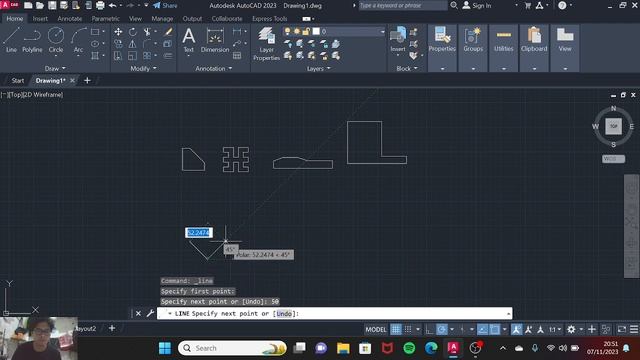Select the Polyline tool
The height and width of the screenshot is (360, 640).
coord(32,40)
